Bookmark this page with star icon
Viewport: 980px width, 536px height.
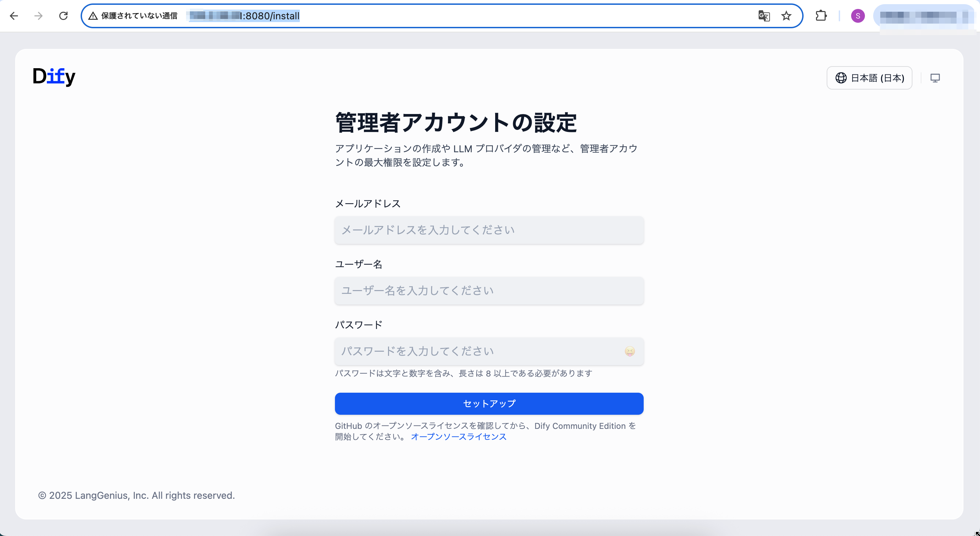click(786, 16)
